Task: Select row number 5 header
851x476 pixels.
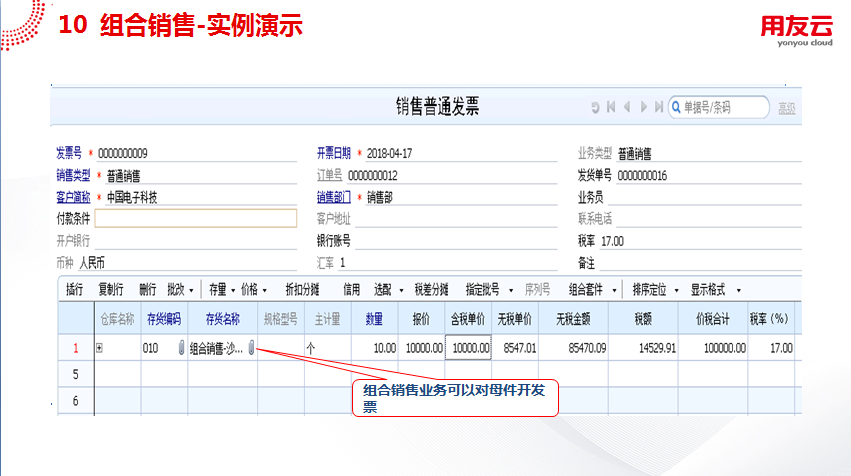Action: 75,375
